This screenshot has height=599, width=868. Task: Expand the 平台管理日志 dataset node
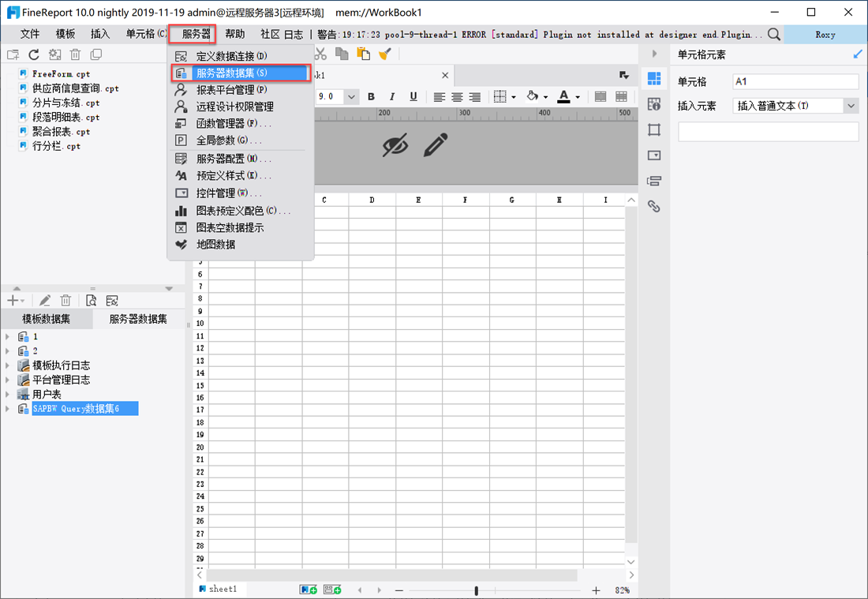coord(7,380)
